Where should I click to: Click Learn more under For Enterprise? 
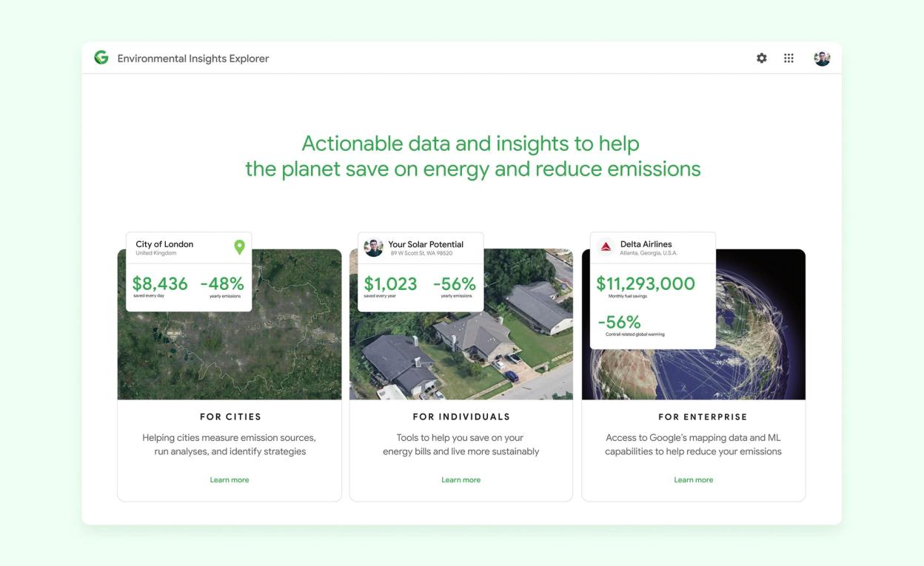tap(693, 479)
